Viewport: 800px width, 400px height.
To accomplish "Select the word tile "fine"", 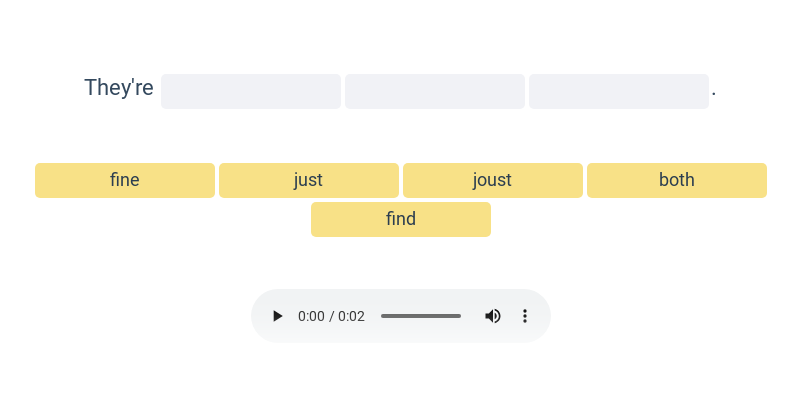I will pos(125,180).
